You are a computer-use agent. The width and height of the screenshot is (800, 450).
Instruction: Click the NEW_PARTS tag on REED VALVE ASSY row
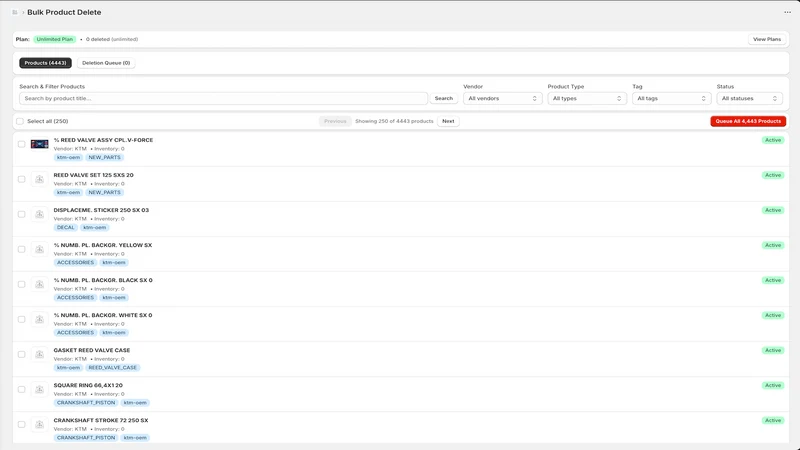tap(105, 158)
